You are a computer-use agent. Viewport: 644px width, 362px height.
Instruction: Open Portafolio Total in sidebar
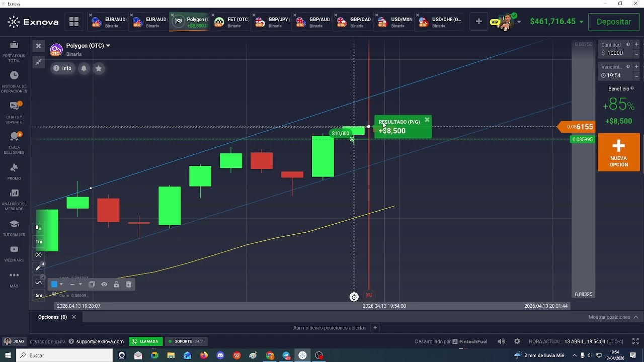[14, 52]
